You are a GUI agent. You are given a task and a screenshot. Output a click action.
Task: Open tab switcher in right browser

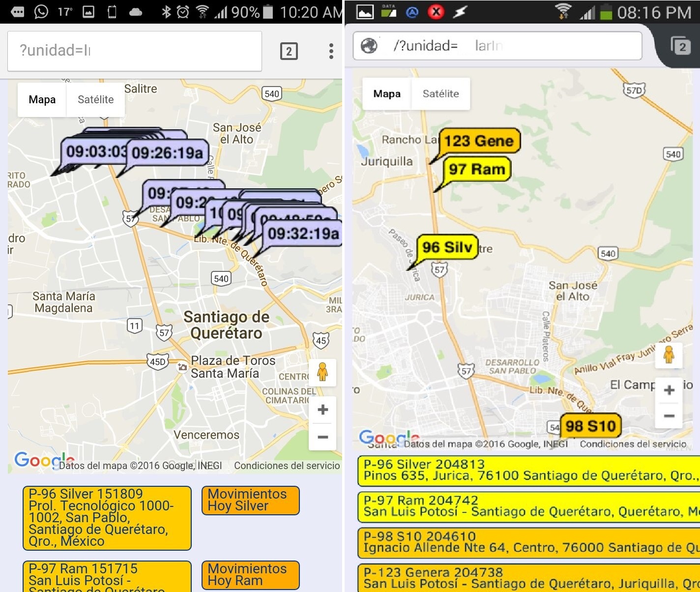pos(681,46)
